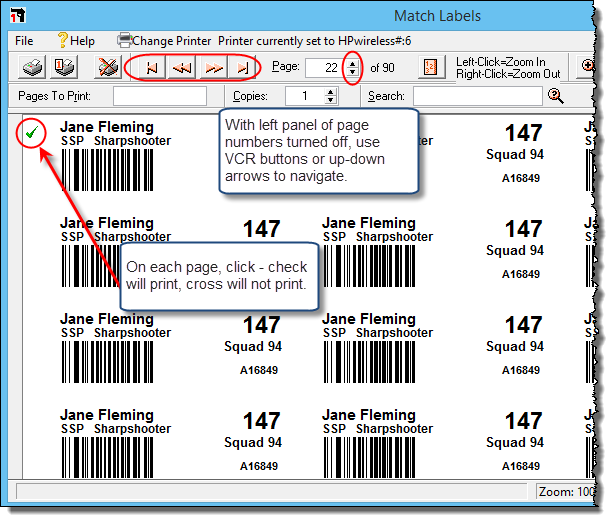Toggle the green print checkmark on the page

coord(31,133)
